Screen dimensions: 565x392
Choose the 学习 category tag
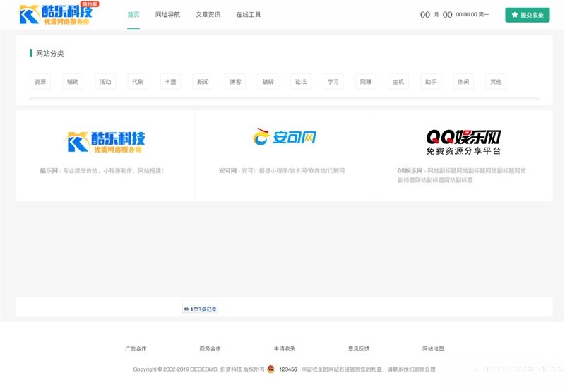pos(333,82)
